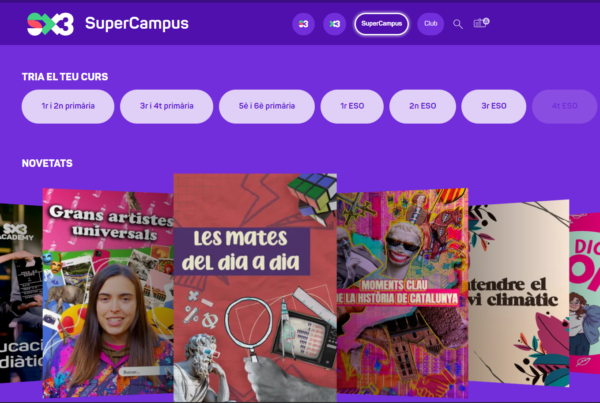This screenshot has height=403, width=600.
Task: Open the SX3 Academy poster at left edge
Action: coord(21,293)
